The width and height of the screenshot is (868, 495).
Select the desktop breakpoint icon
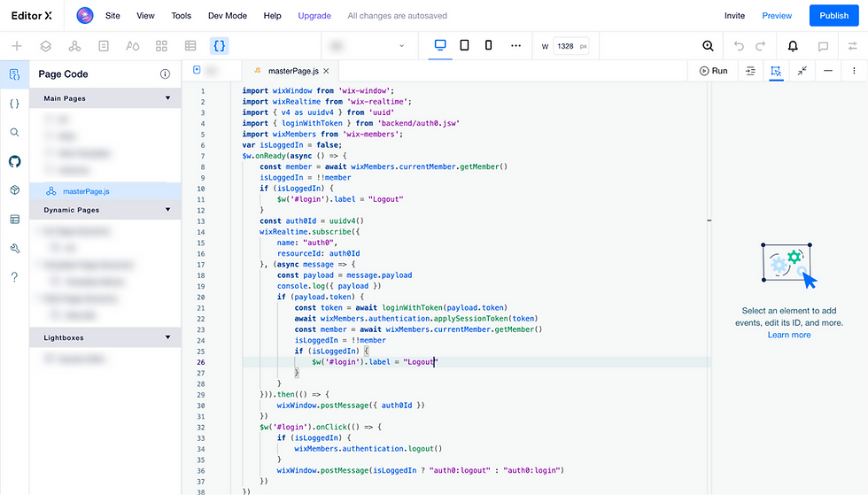pos(440,45)
